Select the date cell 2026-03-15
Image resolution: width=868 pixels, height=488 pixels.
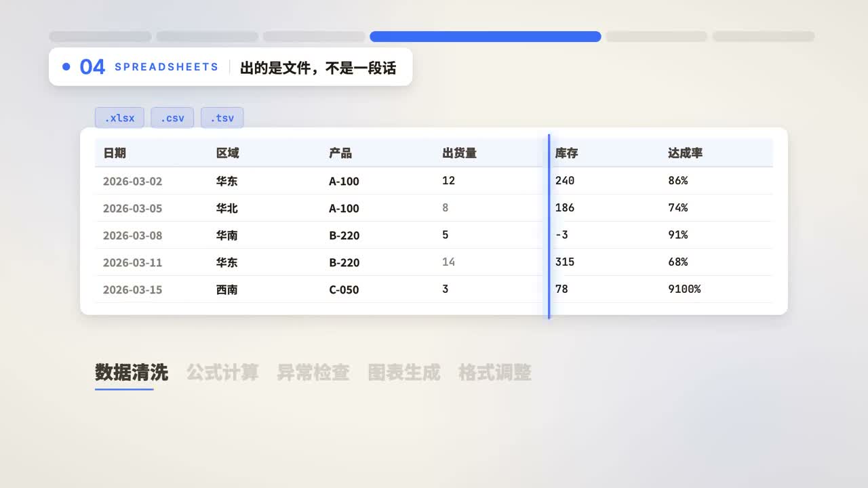coord(133,289)
